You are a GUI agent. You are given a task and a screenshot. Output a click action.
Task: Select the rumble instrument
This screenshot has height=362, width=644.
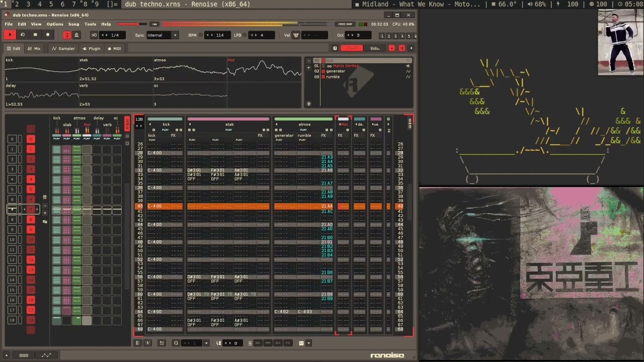click(362, 77)
